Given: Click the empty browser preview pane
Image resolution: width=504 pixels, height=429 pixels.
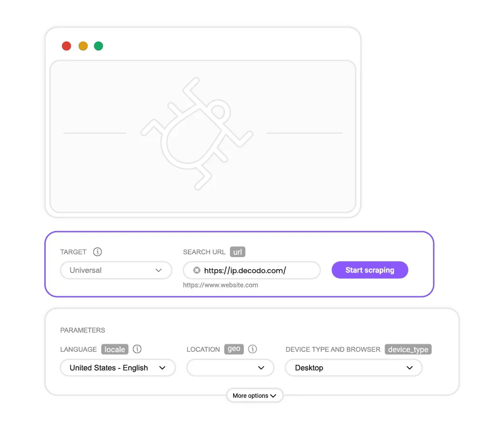Looking at the screenshot, I should 203,136.
